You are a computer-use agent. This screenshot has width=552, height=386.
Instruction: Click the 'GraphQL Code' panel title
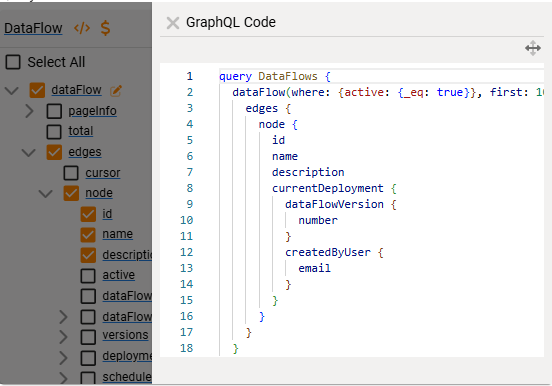tap(231, 23)
